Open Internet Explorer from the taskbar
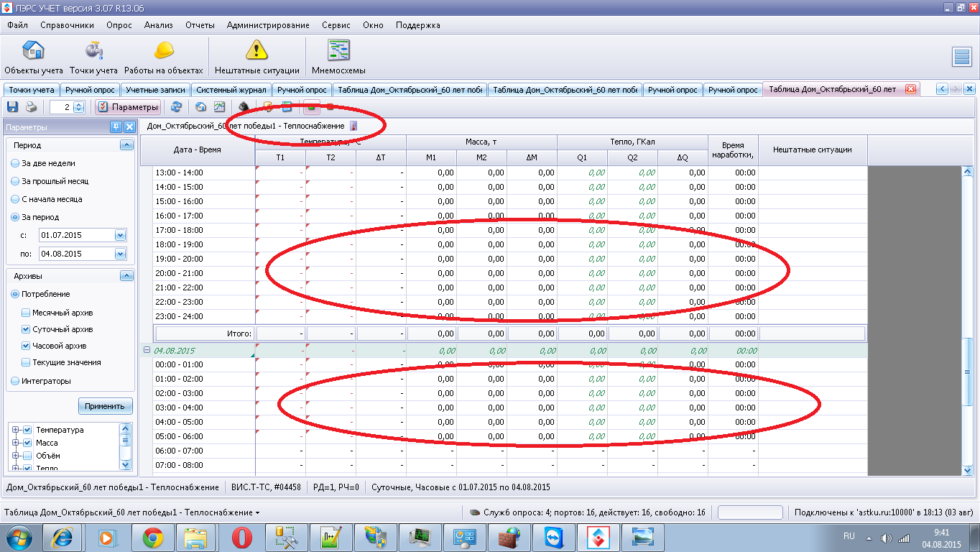The height and width of the screenshot is (552, 980). coord(63,537)
